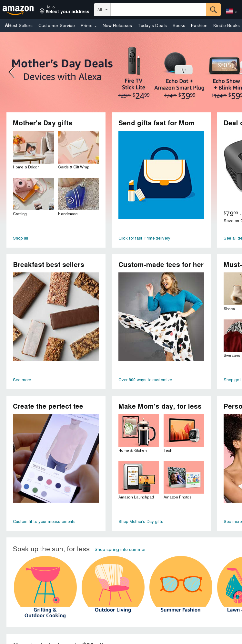Screen dimensions: 242x644
Task: Open the All search category dropdown
Action: [x=102, y=10]
